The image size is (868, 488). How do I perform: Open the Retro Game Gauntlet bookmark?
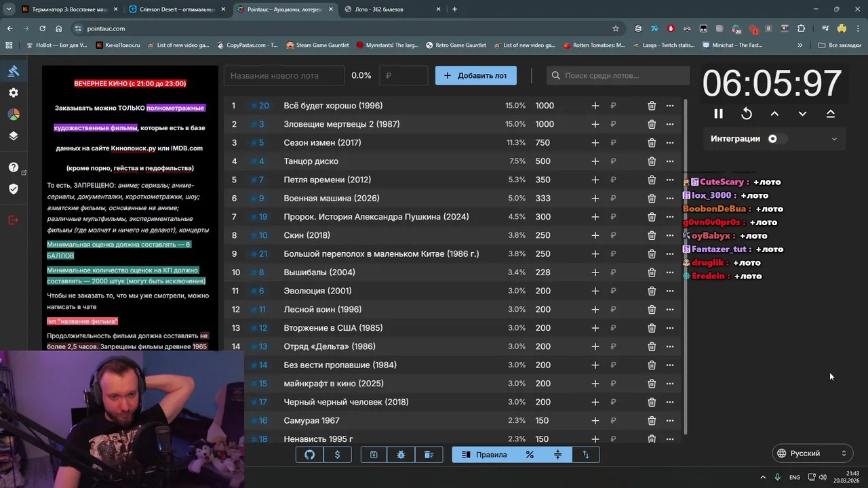coord(456,45)
